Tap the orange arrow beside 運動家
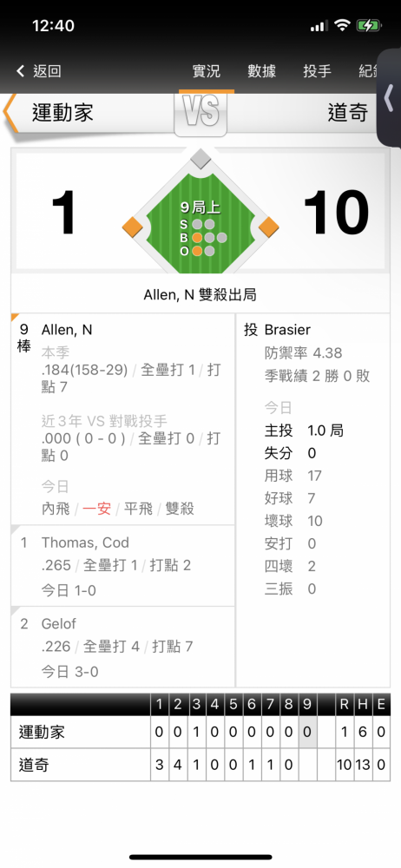Image resolution: width=401 pixels, height=868 pixels. click(10, 114)
